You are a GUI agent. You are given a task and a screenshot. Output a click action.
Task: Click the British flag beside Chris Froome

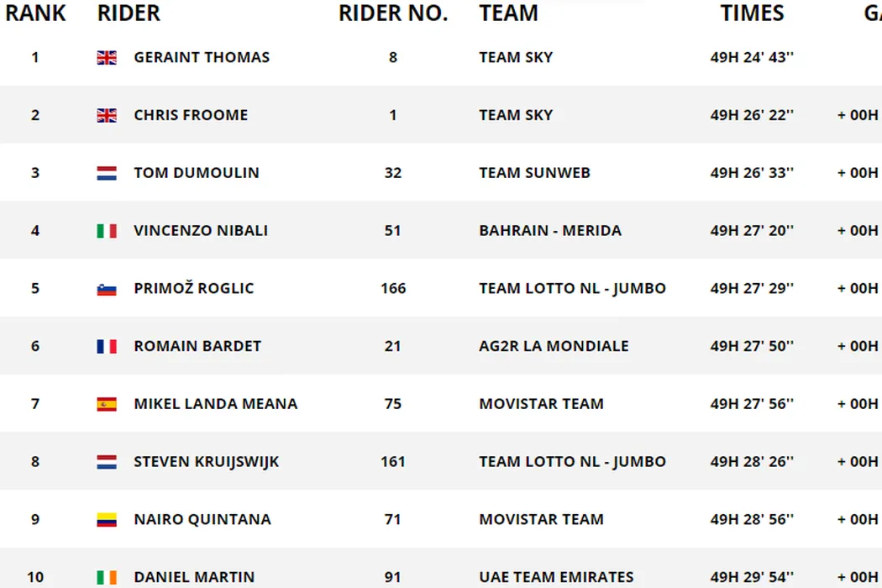pyautogui.click(x=107, y=115)
